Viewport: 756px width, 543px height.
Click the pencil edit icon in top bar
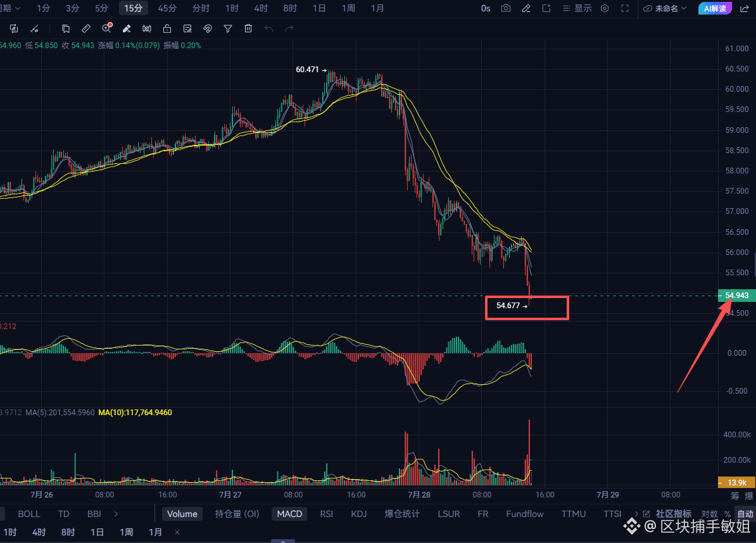click(527, 8)
